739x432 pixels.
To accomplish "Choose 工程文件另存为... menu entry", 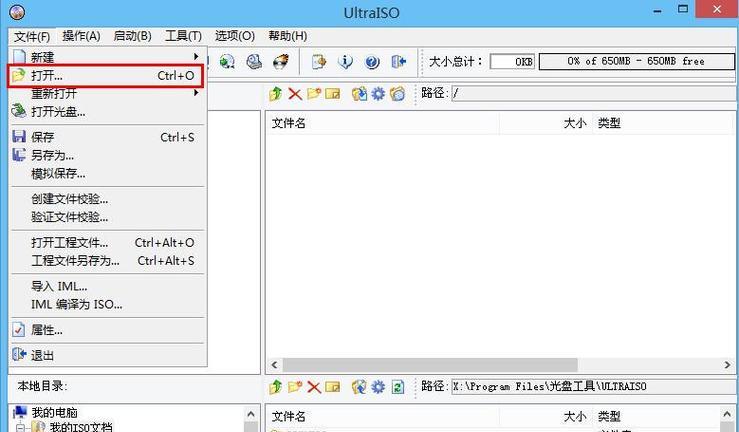I will coord(107,261).
